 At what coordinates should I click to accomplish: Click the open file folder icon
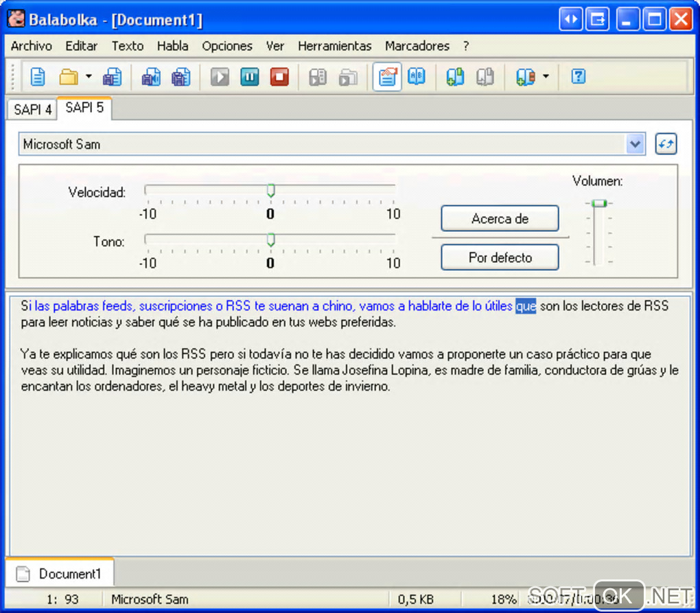point(69,78)
